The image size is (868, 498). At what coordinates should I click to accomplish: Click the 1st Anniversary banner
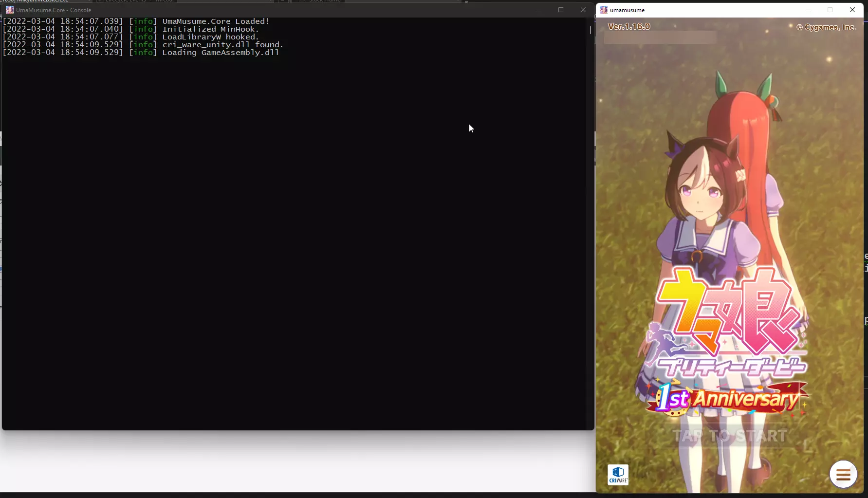[x=727, y=399]
